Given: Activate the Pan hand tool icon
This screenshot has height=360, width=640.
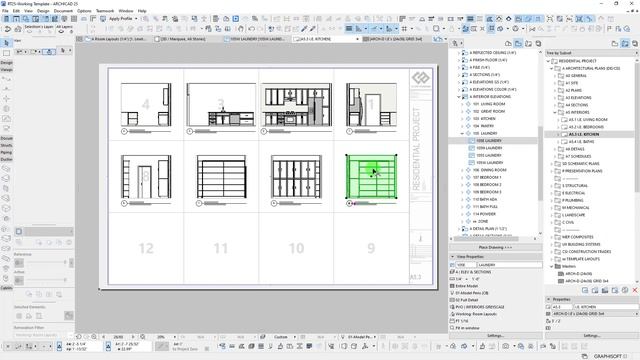Looking at the screenshot, I should tap(241, 29).
